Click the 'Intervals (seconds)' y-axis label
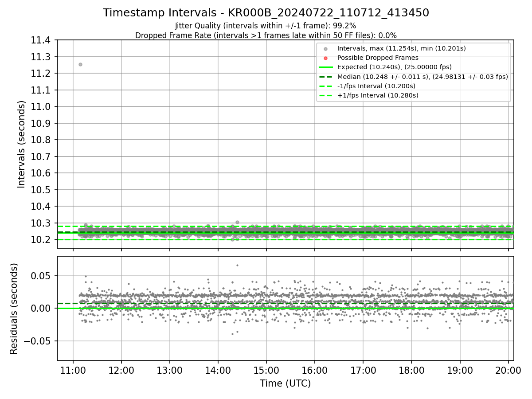Screen dimensions: 532x399 click(x=22, y=144)
